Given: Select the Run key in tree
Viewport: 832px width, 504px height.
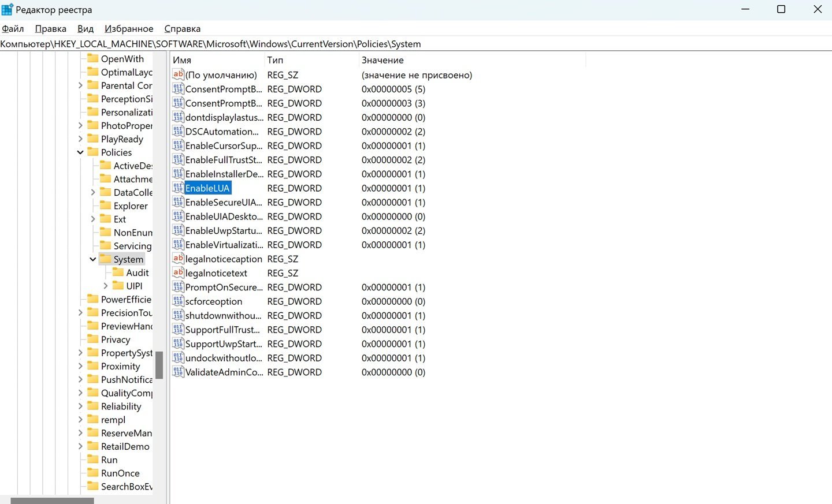Looking at the screenshot, I should click(x=109, y=460).
